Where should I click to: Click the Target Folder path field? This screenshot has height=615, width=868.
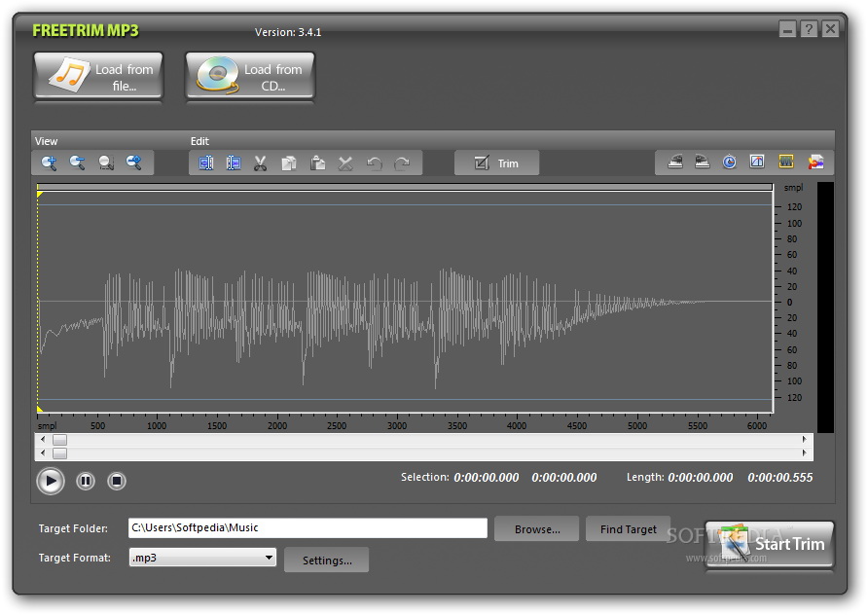pos(307,528)
